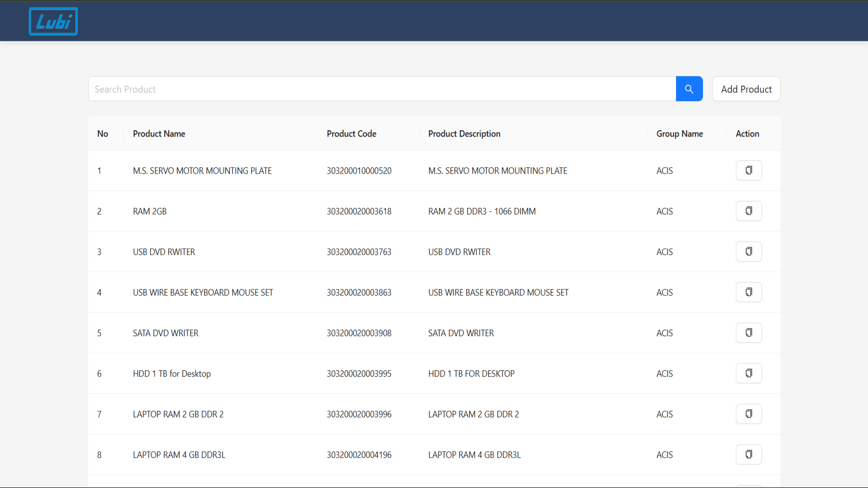Image resolution: width=868 pixels, height=488 pixels.
Task: Focus the Search Product input field
Action: pos(382,89)
